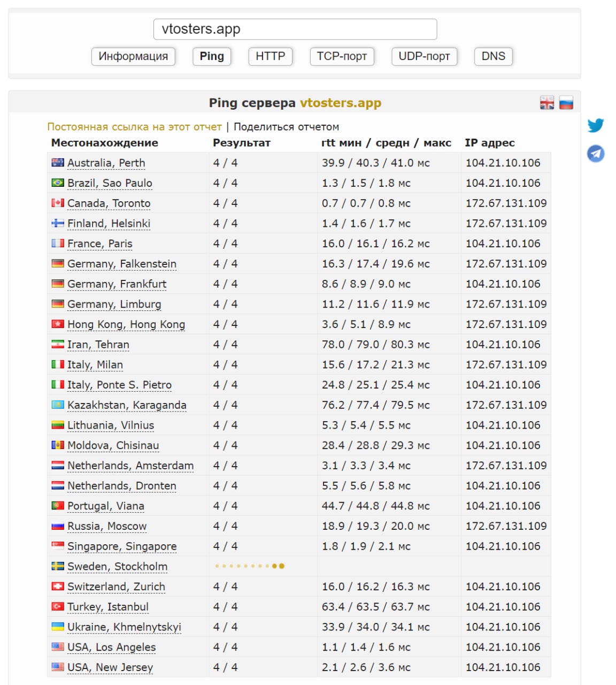Open the Ukraine, Khmelnytskyi location link
Image resolution: width=616 pixels, height=685 pixels.
point(124,627)
